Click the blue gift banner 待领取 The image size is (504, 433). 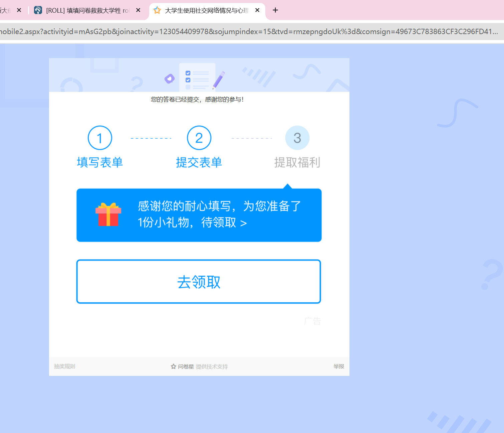pyautogui.click(x=199, y=215)
